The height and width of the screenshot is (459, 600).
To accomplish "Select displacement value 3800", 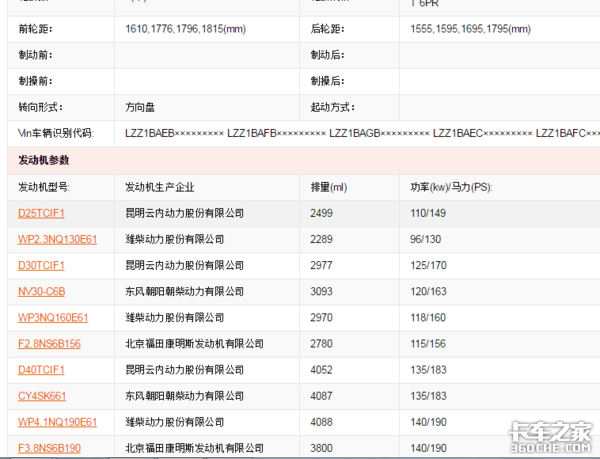I will pyautogui.click(x=321, y=448).
